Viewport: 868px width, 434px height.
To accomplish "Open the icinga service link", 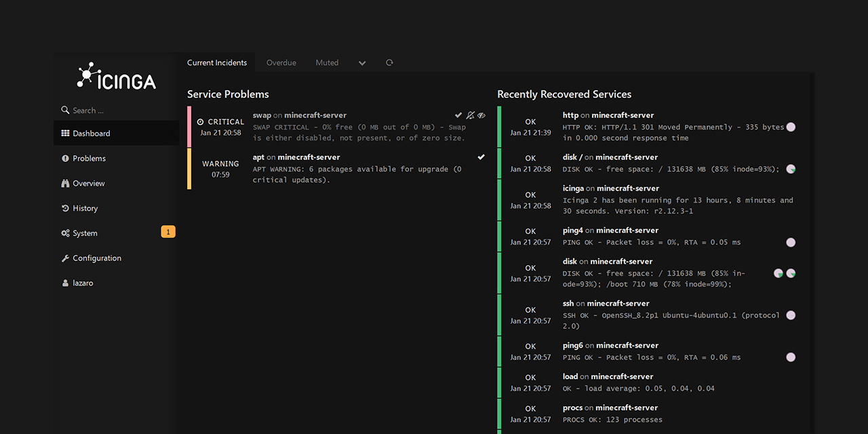I will click(573, 189).
